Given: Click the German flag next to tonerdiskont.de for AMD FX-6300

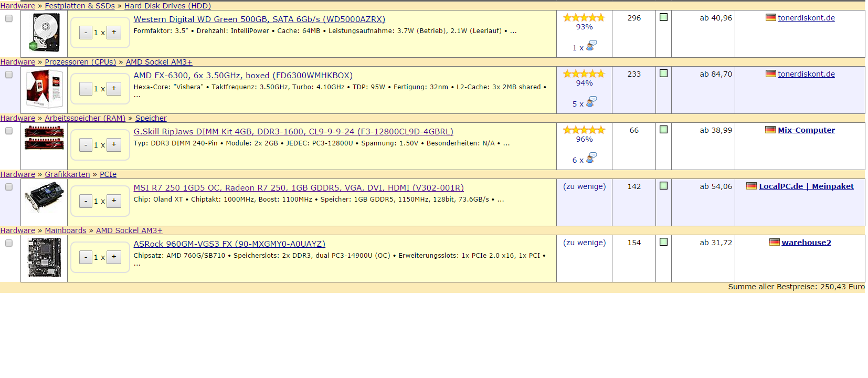Looking at the screenshot, I should (x=770, y=73).
